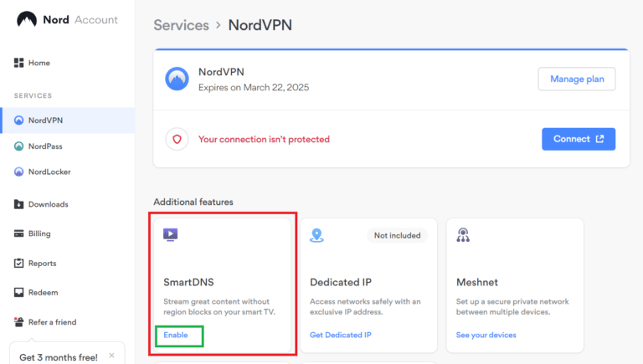Click the Downloads folder icon
Screen dimensions: 643x364
(x=18, y=204)
